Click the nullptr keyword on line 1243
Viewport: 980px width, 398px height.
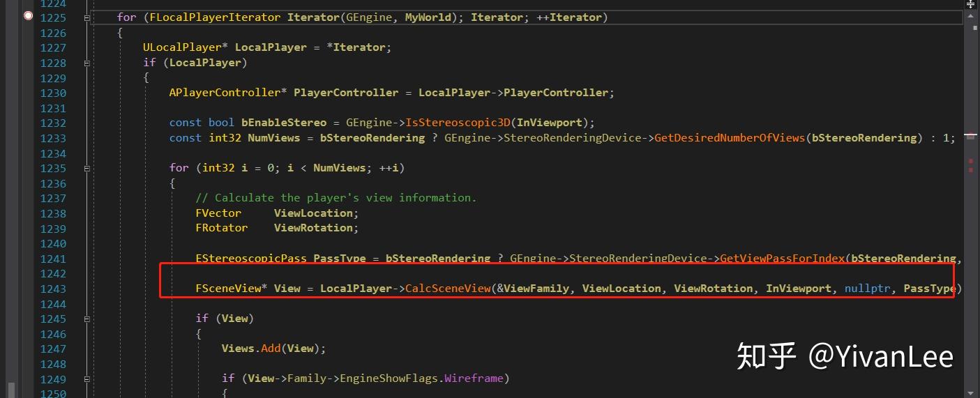tap(868, 289)
